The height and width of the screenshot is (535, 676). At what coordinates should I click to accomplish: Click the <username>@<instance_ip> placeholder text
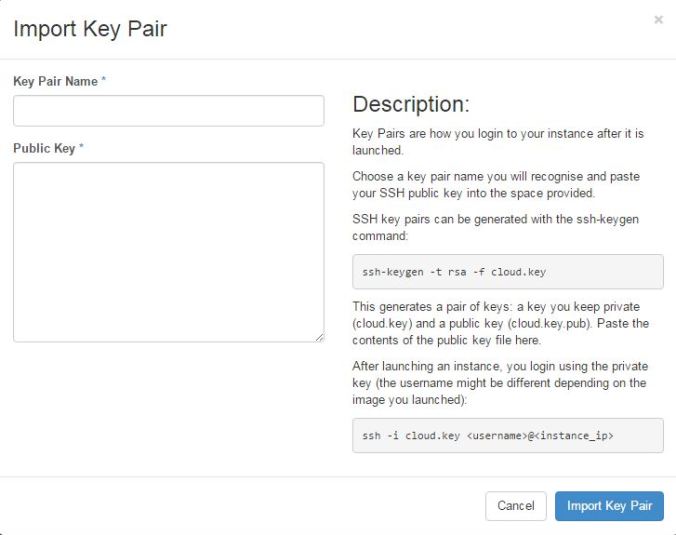pyautogui.click(x=540, y=435)
